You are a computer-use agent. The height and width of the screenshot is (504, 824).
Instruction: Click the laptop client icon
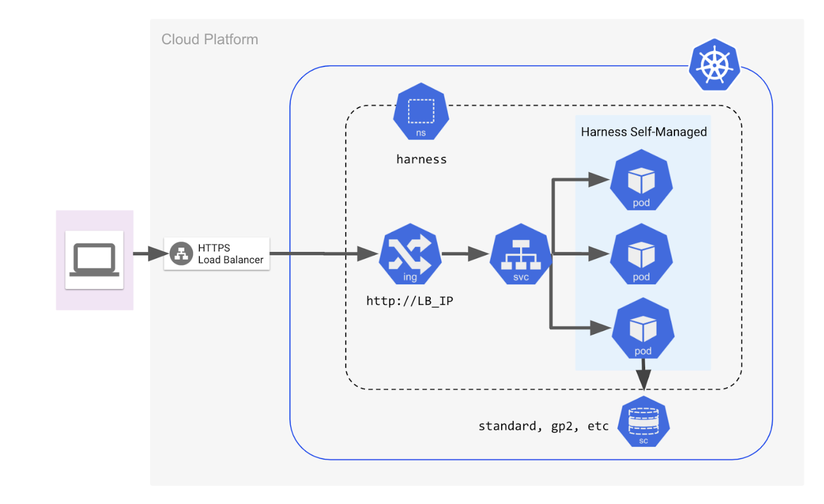[94, 260]
